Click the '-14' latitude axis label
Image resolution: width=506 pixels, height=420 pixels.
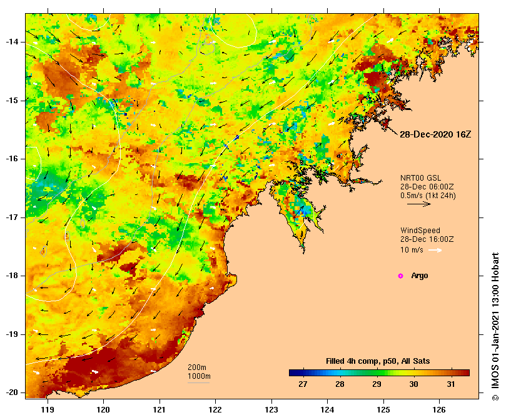click(12, 42)
